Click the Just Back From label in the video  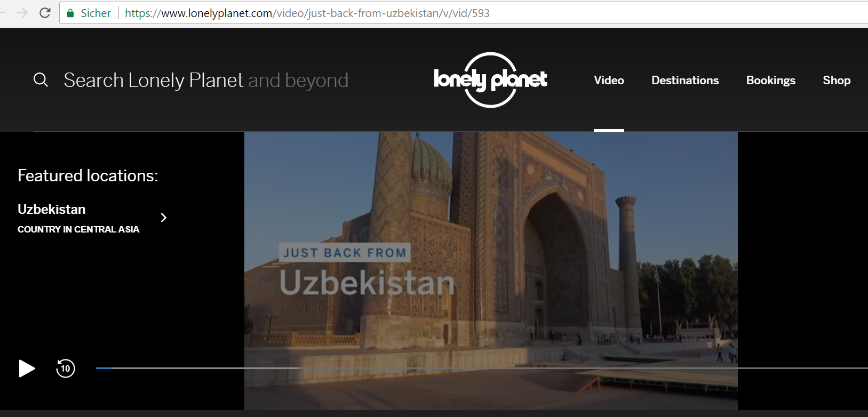click(345, 253)
